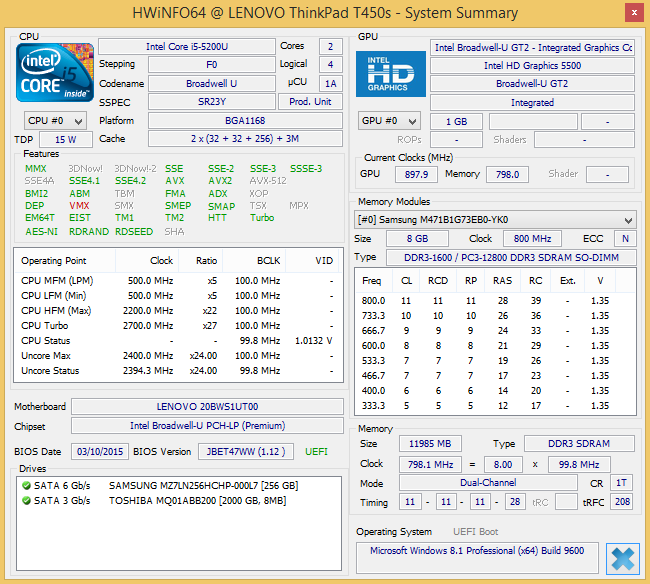
Task: Click the Windows 8.1 Professional OS field
Action: click(477, 557)
